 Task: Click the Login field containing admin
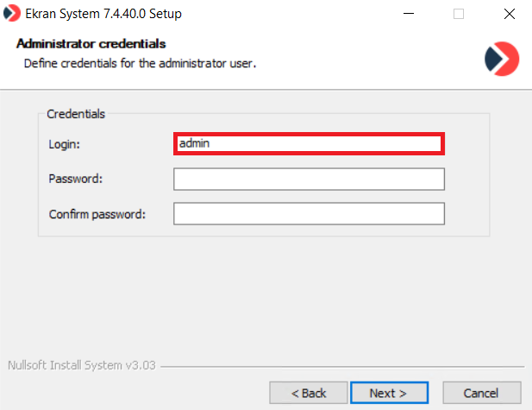309,144
